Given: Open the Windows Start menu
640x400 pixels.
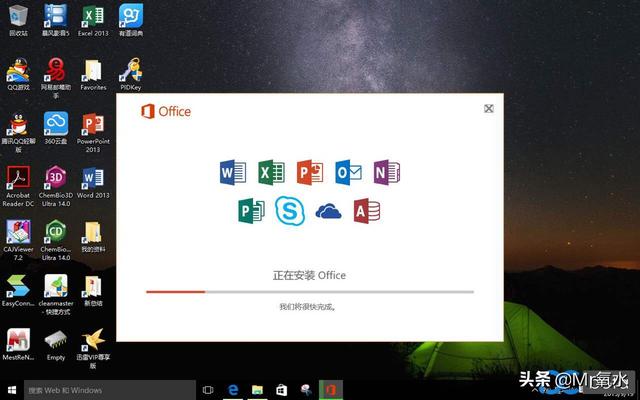Looking at the screenshot, I should [x=12, y=389].
